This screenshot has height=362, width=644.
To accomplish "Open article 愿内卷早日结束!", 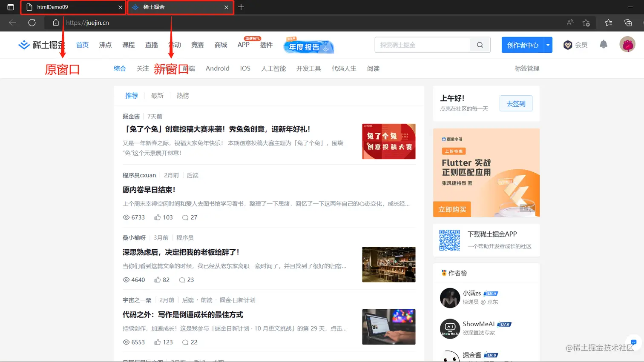I will (x=149, y=190).
